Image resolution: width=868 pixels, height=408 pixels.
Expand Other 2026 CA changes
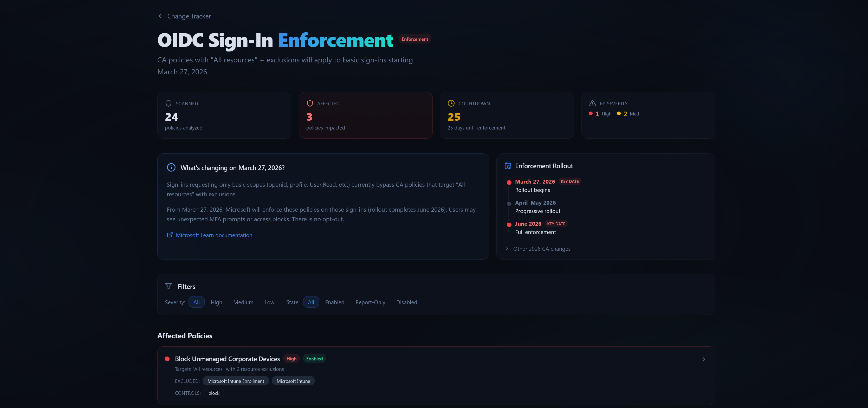[538, 249]
